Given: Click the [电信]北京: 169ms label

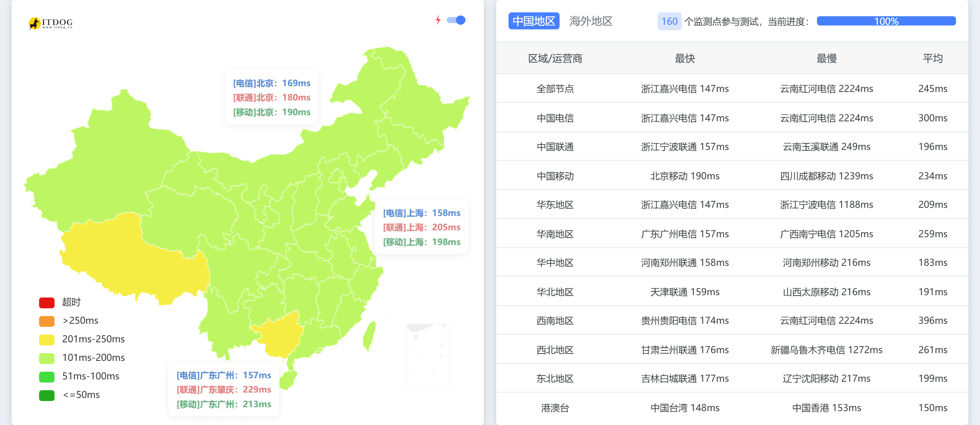Looking at the screenshot, I should pos(272,83).
